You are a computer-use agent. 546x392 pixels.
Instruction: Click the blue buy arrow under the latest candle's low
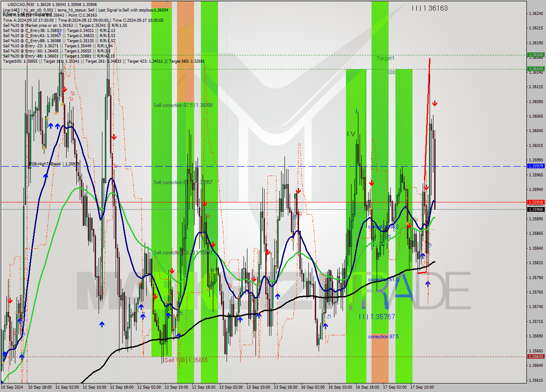pyautogui.click(x=428, y=283)
